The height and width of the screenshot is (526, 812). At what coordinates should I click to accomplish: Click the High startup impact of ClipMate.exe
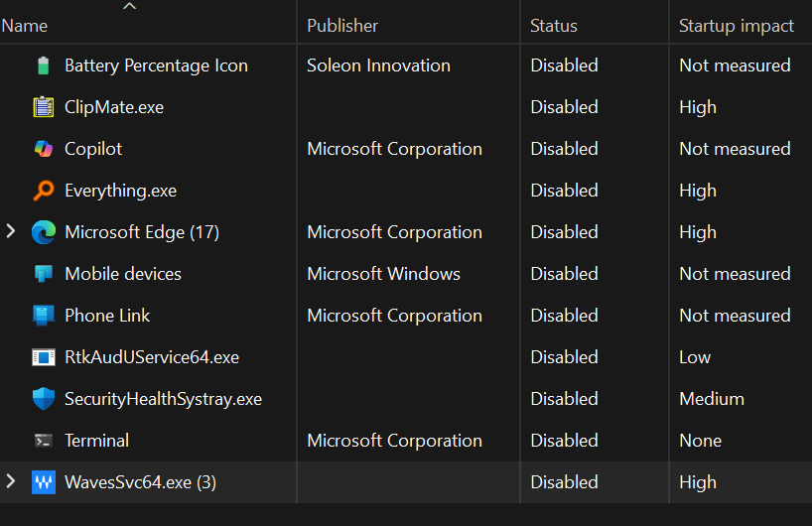[x=698, y=108]
